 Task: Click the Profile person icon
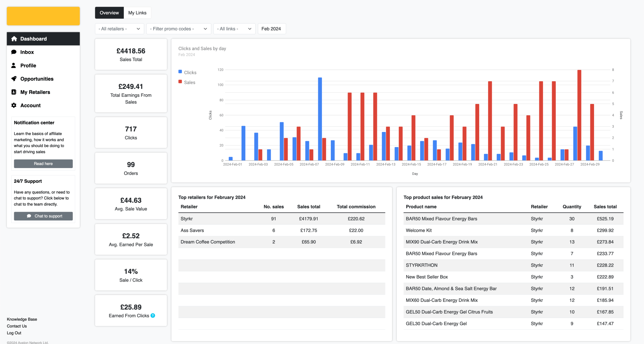point(14,65)
